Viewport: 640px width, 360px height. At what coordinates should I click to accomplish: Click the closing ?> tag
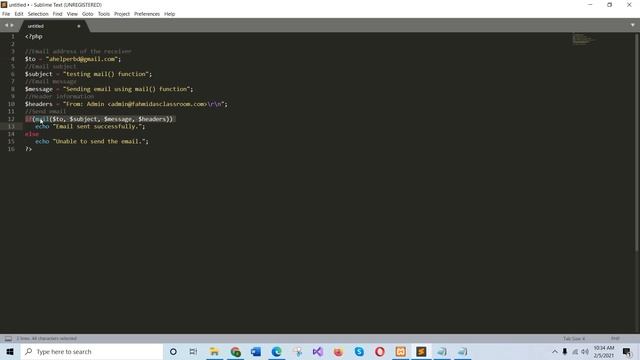(x=28, y=149)
